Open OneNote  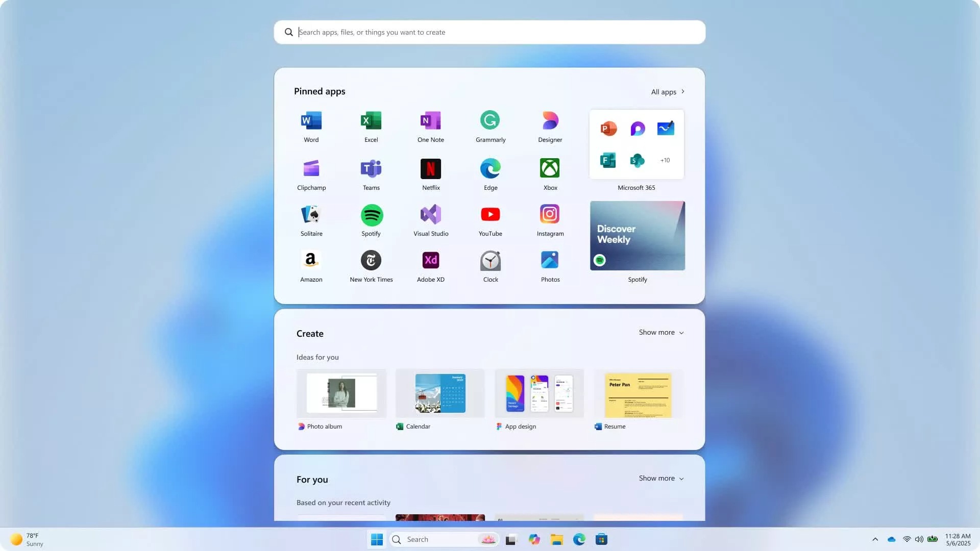(431, 126)
